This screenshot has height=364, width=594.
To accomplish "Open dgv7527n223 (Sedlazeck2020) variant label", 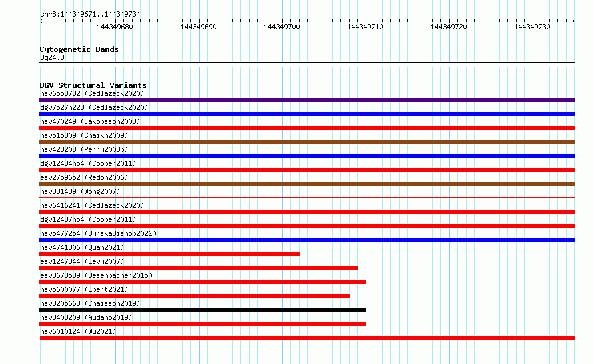I will pos(94,107).
